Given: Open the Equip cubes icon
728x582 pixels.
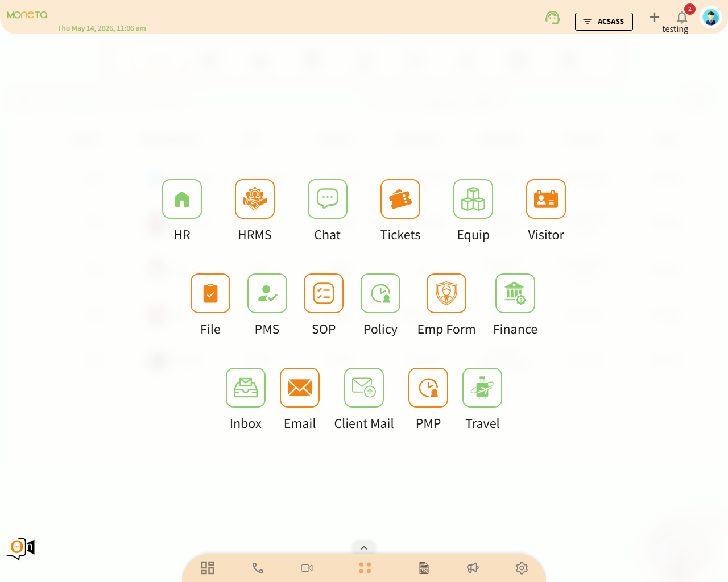Looking at the screenshot, I should click(x=473, y=199).
